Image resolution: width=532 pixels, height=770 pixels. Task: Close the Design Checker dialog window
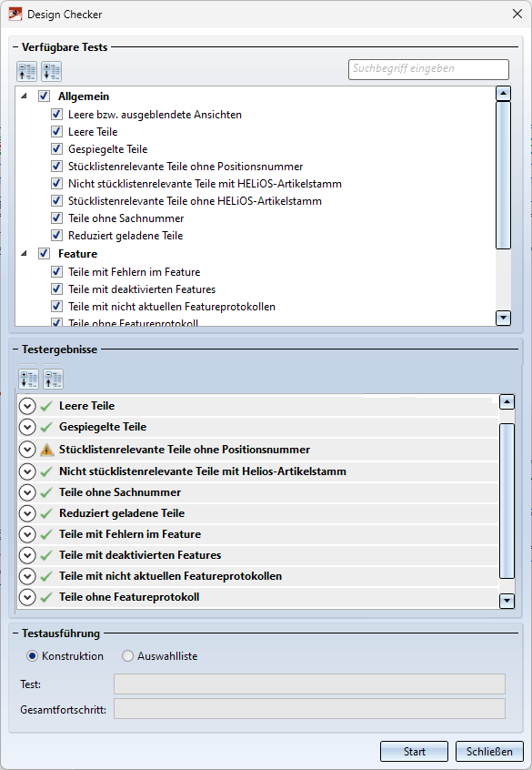coord(517,14)
